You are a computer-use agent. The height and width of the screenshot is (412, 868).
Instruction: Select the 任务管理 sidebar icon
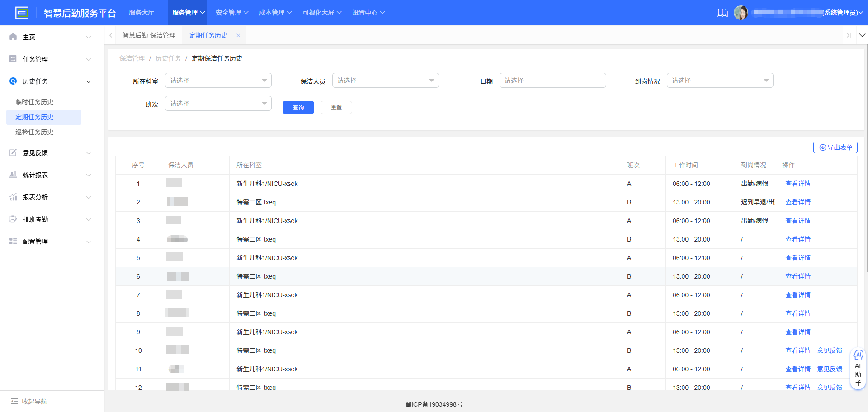(x=13, y=59)
